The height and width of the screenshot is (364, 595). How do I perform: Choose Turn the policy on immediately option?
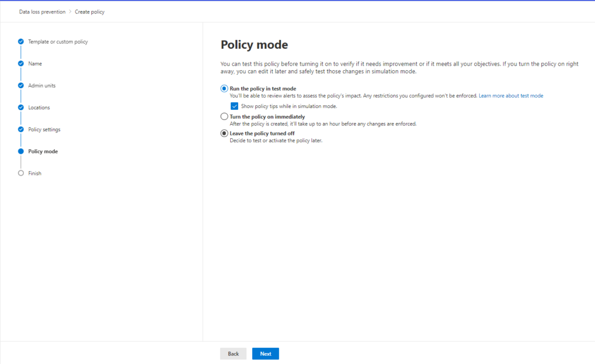[224, 117]
